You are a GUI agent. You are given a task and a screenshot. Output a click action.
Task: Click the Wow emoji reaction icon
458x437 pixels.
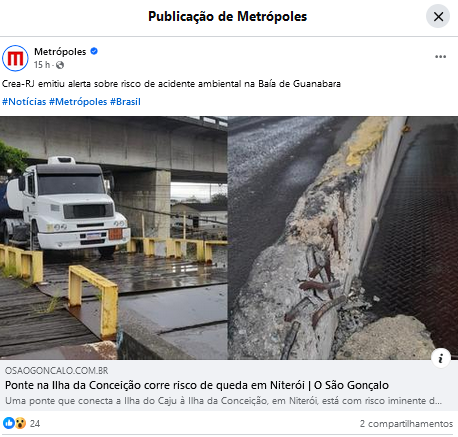tap(20, 423)
